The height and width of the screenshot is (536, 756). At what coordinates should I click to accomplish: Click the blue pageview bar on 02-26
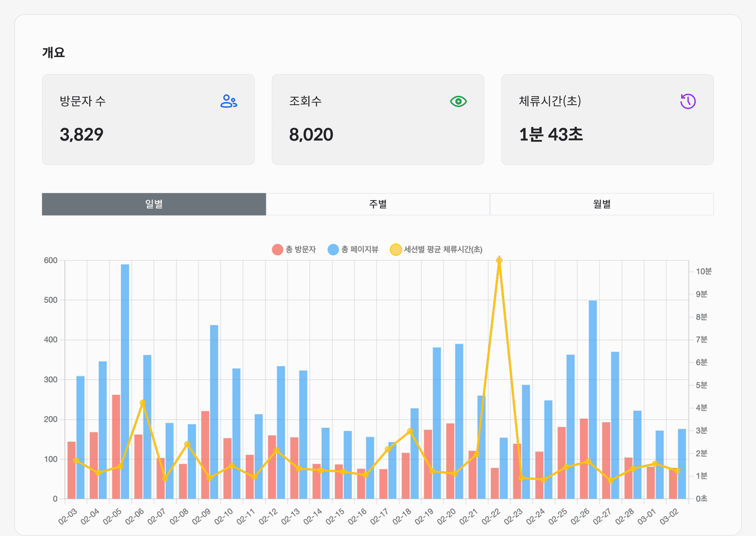coord(593,385)
